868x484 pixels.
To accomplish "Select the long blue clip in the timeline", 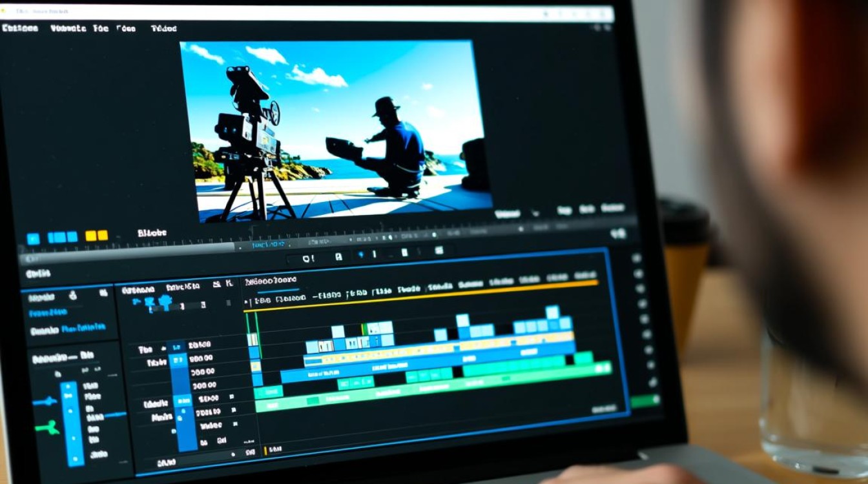I will coord(428,363).
